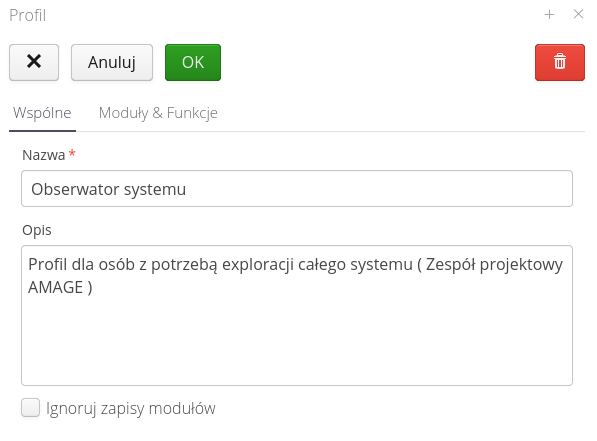
Task: Click the Nazwa field label
Action: 43,155
